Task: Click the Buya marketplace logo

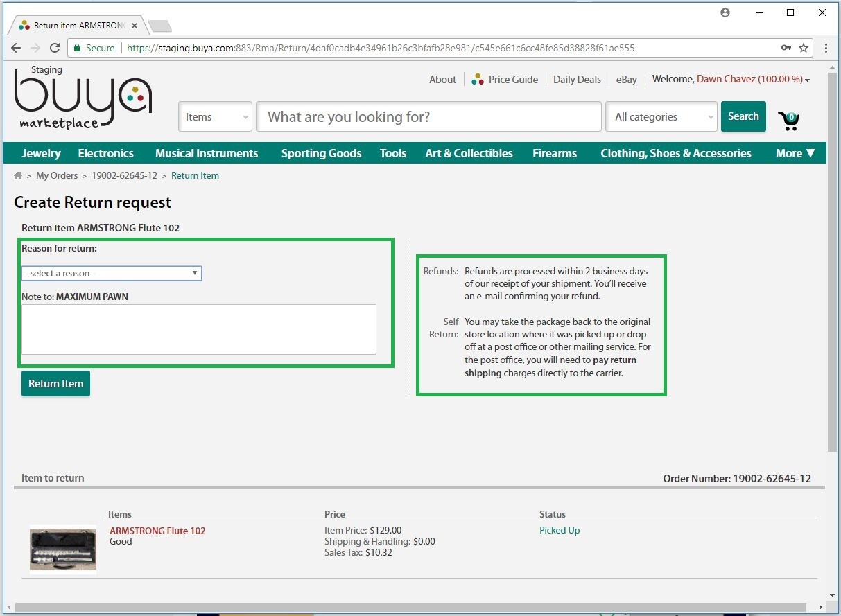Action: coord(83,98)
